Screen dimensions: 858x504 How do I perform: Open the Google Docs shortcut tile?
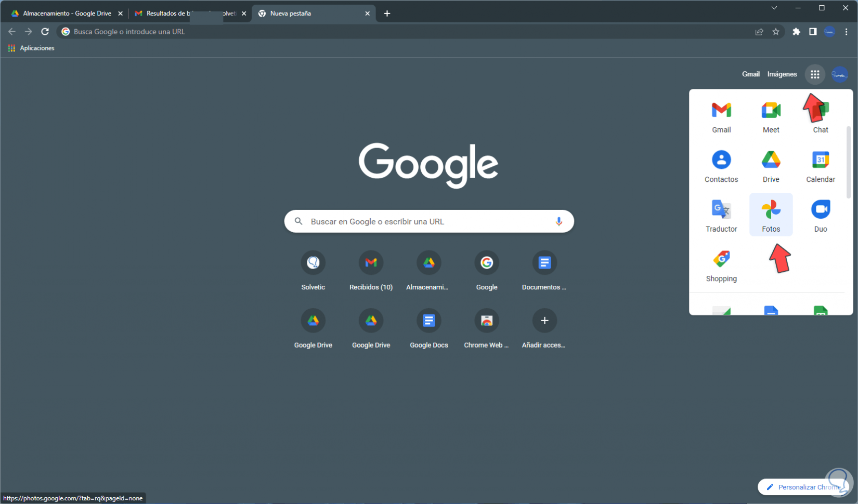click(x=428, y=329)
